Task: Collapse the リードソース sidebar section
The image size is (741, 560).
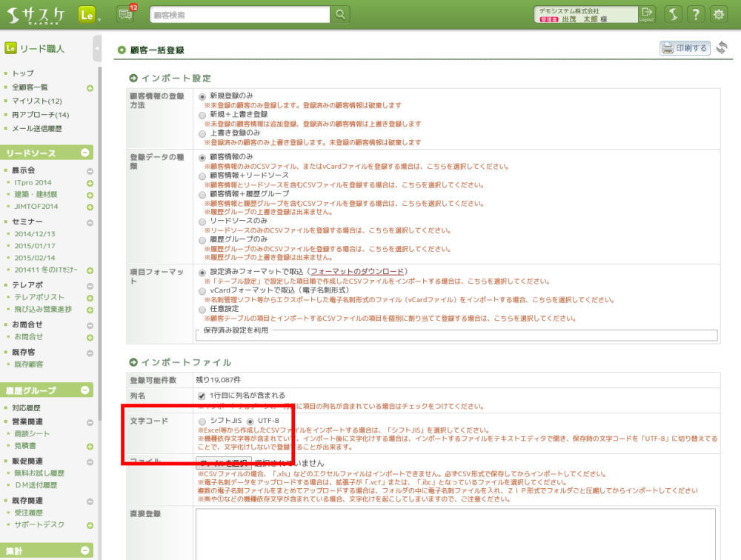Action: click(x=85, y=153)
